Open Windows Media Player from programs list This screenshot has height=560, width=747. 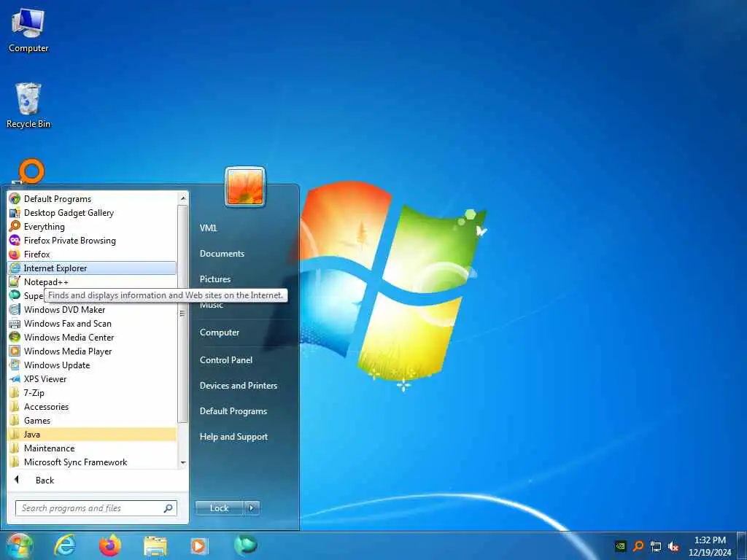tap(93, 351)
